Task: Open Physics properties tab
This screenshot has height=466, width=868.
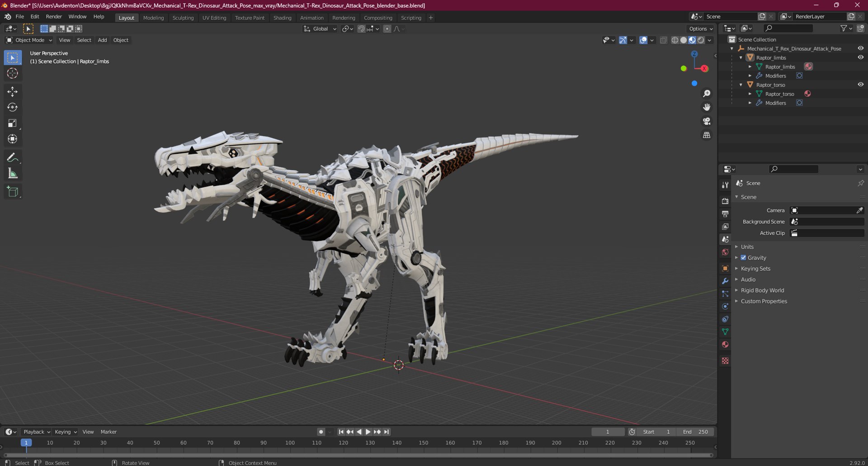Action: pyautogui.click(x=725, y=306)
